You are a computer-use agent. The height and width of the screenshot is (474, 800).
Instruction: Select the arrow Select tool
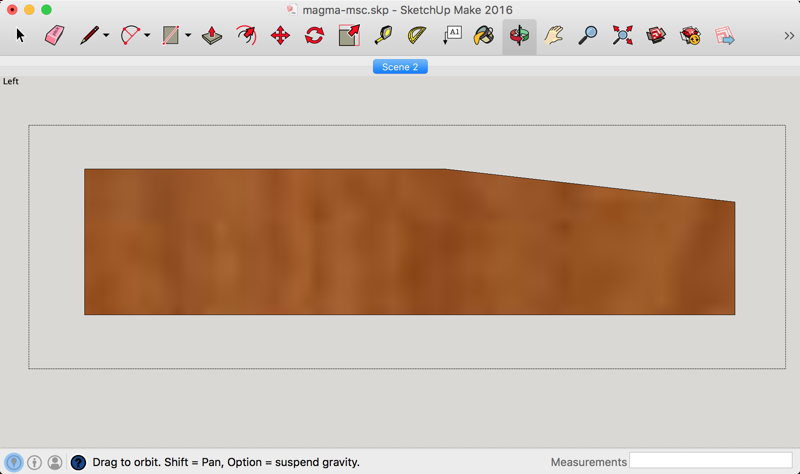(x=20, y=36)
